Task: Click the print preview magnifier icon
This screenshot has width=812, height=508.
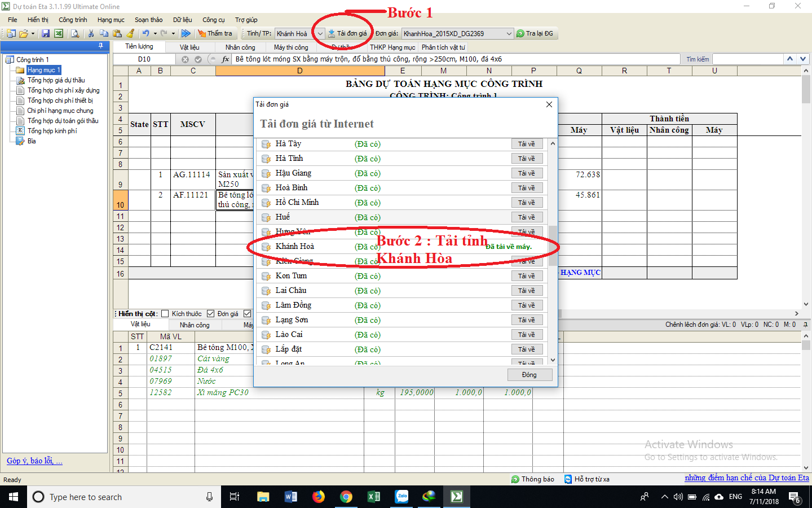Action: 74,34
